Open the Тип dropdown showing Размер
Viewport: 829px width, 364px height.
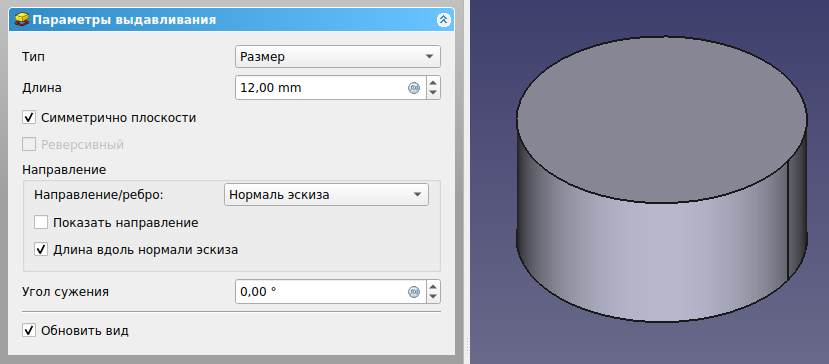[337, 57]
